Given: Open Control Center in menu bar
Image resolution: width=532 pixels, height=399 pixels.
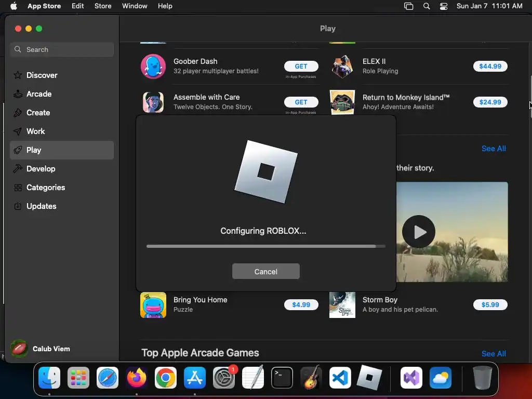Looking at the screenshot, I should click(x=444, y=6).
